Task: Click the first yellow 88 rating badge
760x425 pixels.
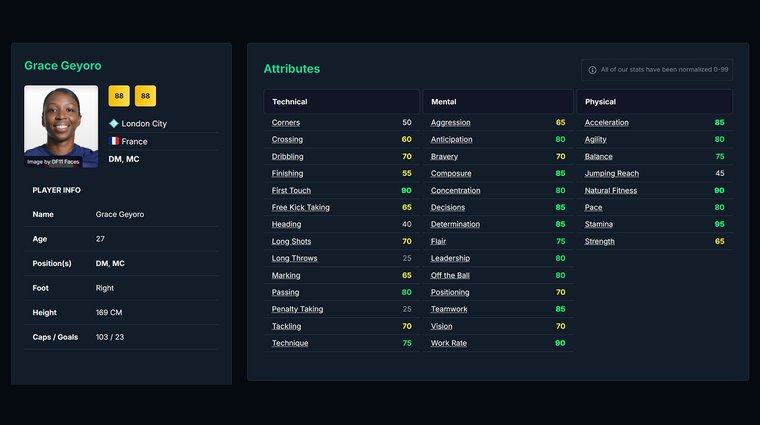Action: 119,96
